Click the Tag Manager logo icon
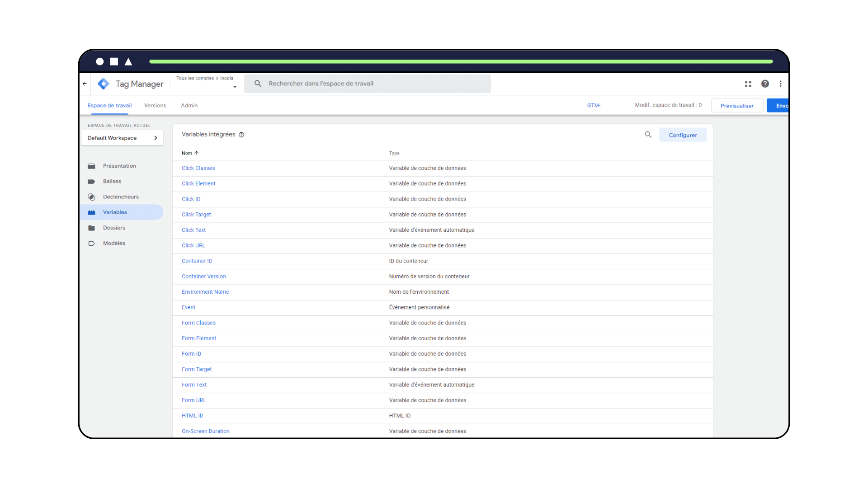Viewport: 868px width, 488px height. tap(104, 84)
